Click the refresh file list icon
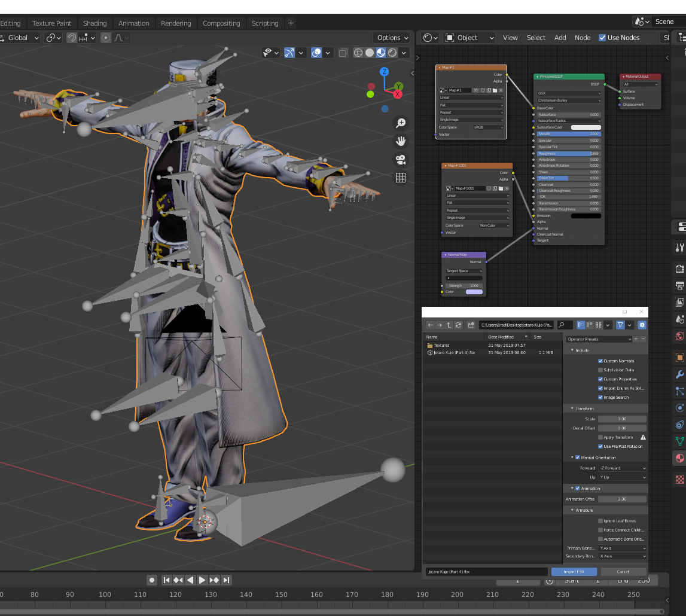Image resolution: width=686 pixels, height=616 pixels. (x=458, y=325)
